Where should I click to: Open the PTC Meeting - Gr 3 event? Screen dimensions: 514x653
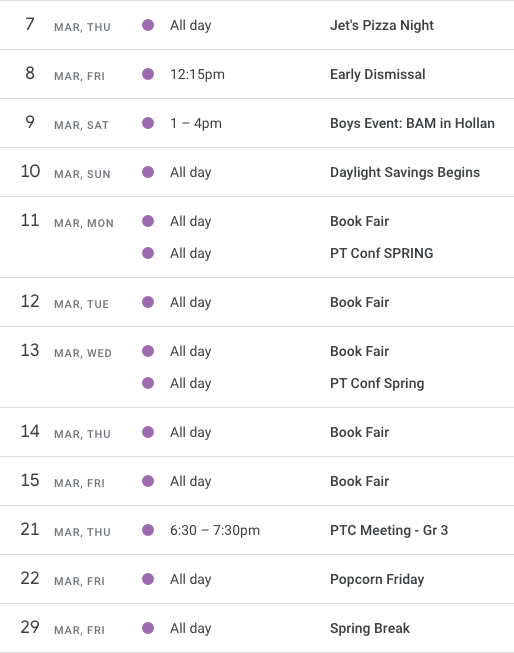pos(389,530)
